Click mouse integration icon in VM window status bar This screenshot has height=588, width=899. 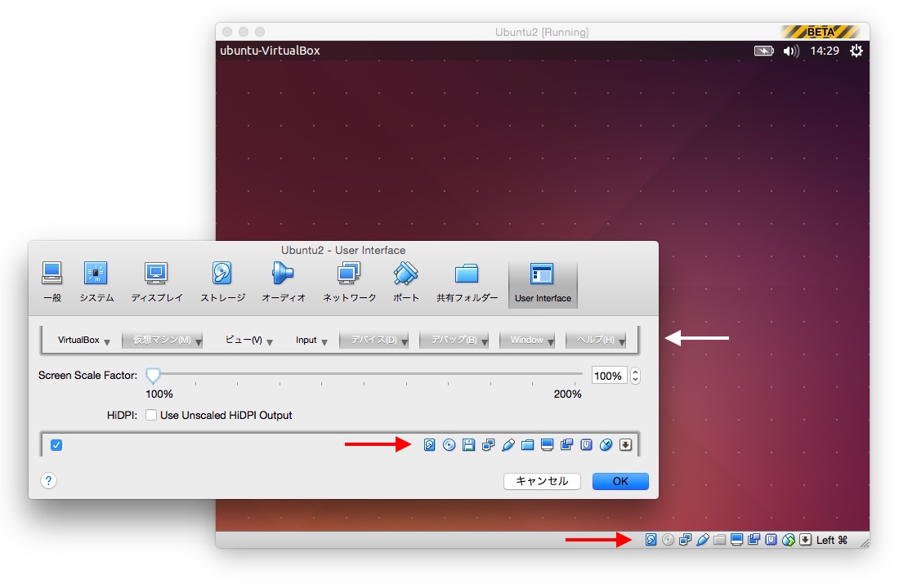click(789, 540)
